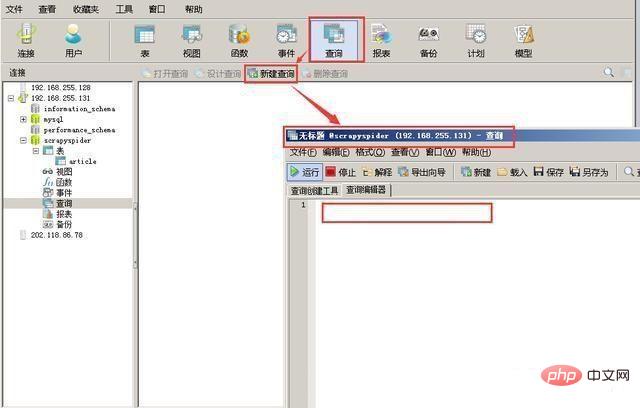This screenshot has height=408, width=640.
Task: Select the 表 (Table) toolbar icon
Action: coord(144,40)
